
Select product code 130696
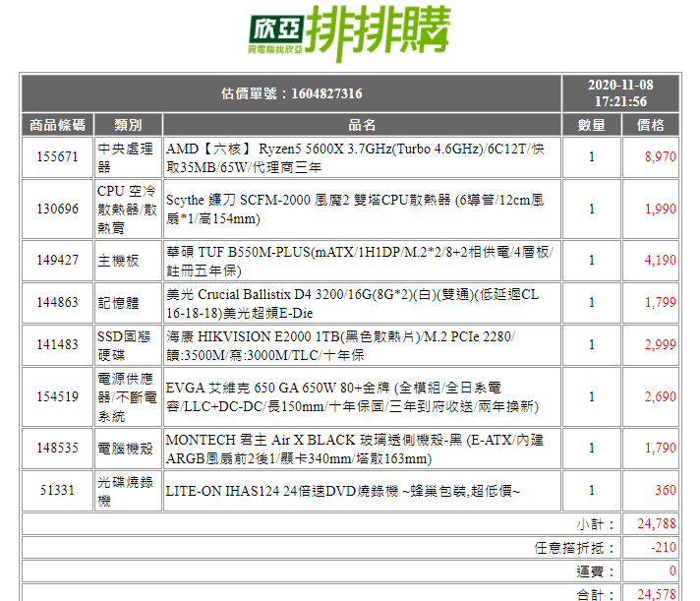point(58,209)
